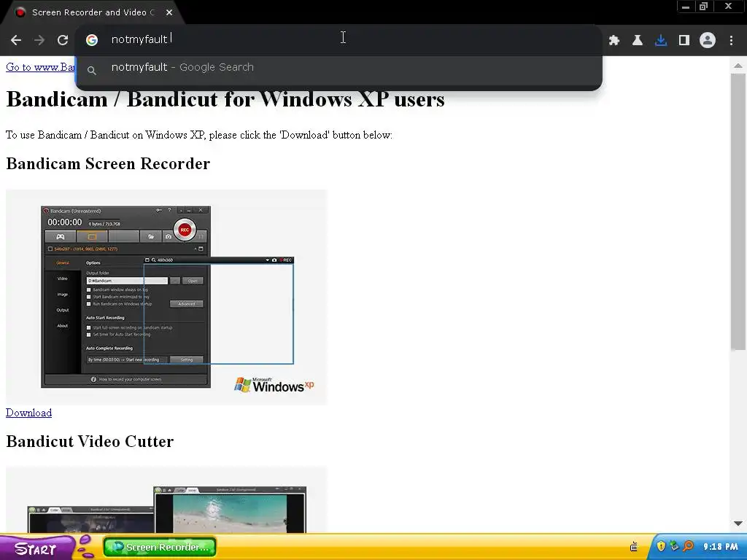Open the profile avatar menu
Viewport: 747px width, 560px height.
coord(708,40)
